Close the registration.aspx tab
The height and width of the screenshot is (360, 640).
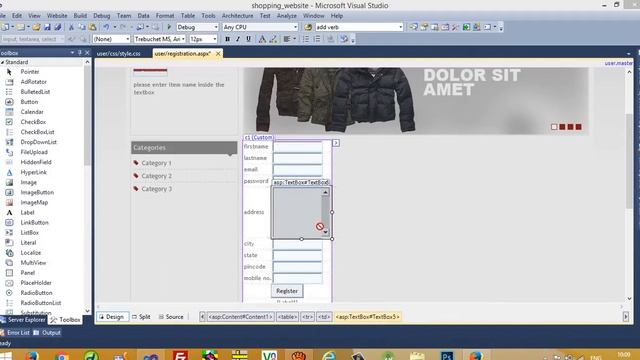click(218, 53)
